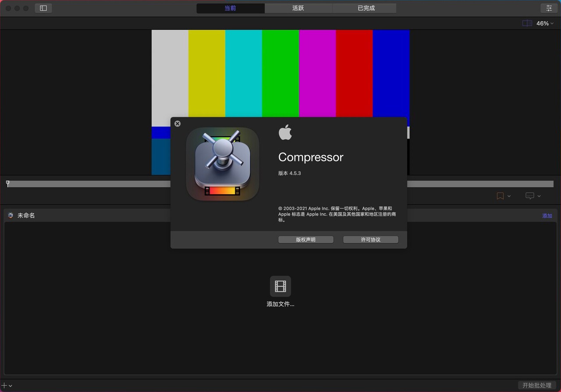Toggle the settings sidebar panel icon
This screenshot has width=561, height=392.
tap(43, 8)
